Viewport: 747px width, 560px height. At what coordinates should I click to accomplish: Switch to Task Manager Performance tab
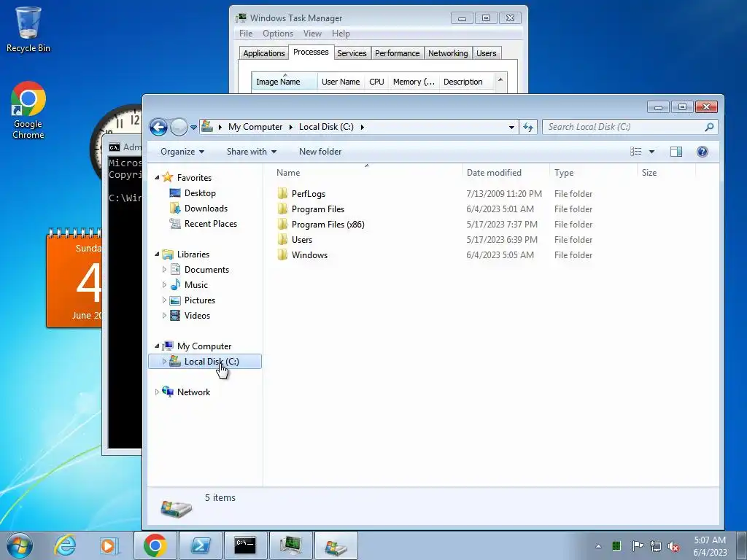pyautogui.click(x=397, y=53)
